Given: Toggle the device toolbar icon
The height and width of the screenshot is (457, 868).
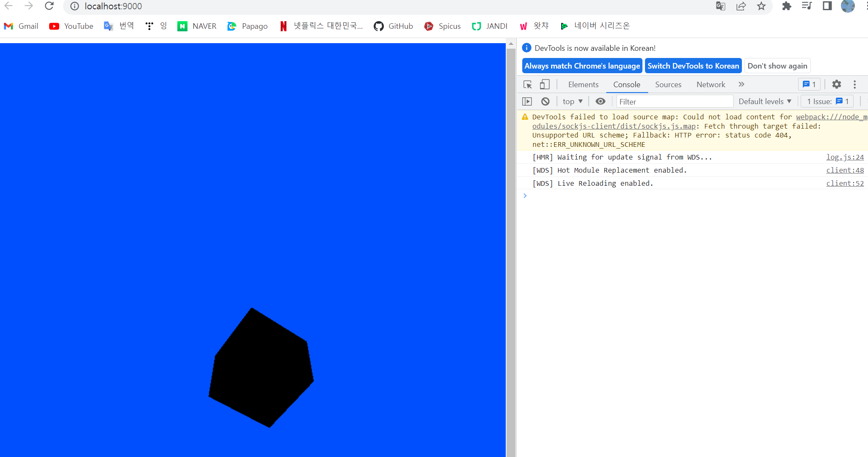Looking at the screenshot, I should pyautogui.click(x=545, y=85).
